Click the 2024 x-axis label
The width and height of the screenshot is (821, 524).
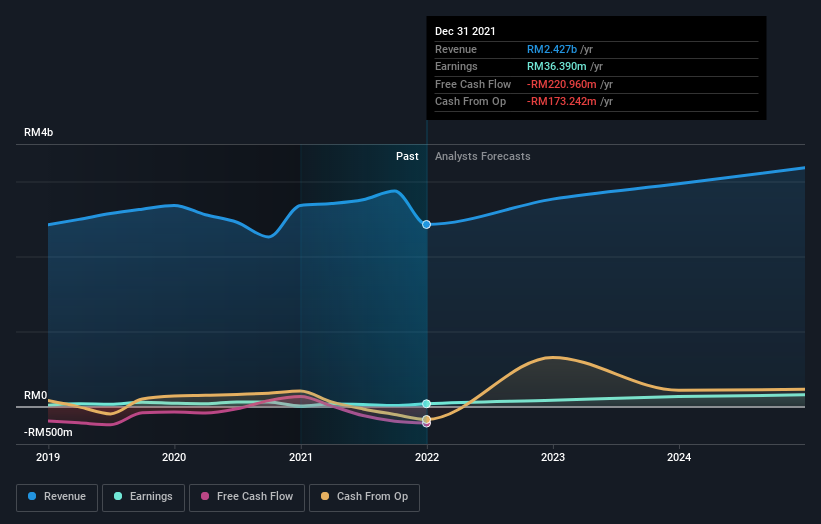679,458
